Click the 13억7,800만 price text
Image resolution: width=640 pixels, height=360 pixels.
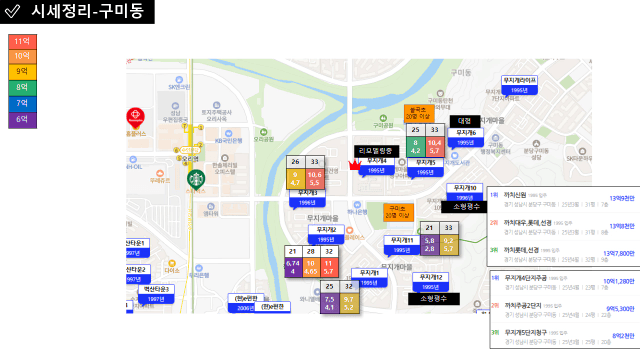click(619, 253)
